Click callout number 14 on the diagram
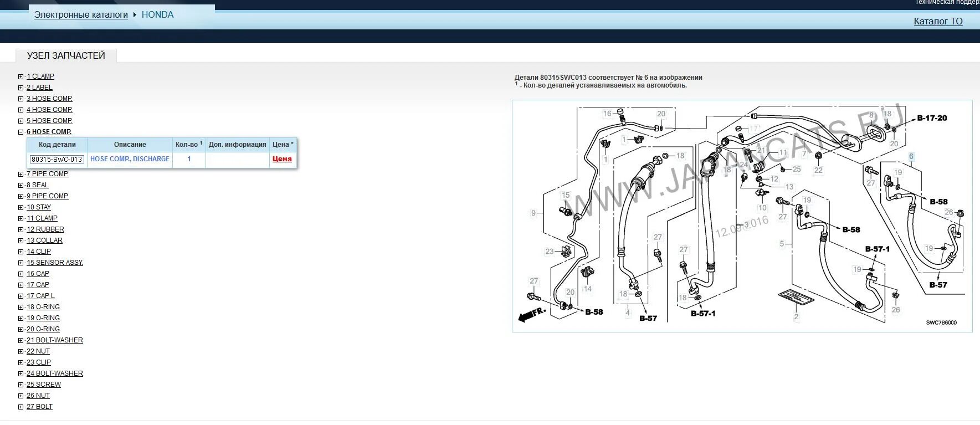 [588, 289]
